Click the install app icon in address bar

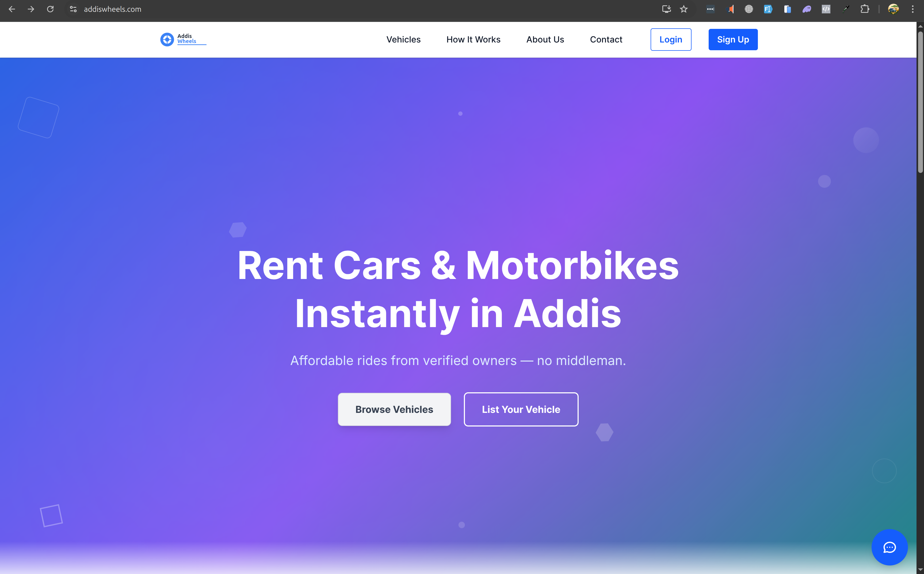[666, 9]
